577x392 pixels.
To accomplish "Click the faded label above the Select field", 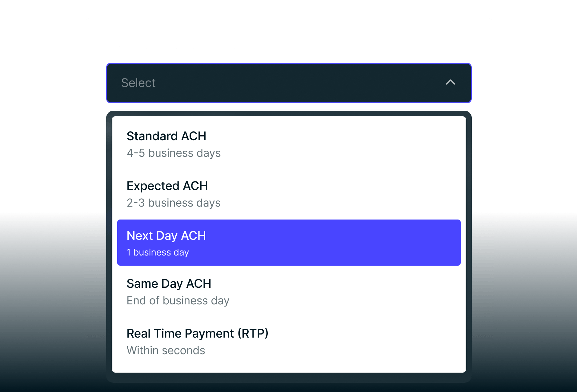I will 174,48.
